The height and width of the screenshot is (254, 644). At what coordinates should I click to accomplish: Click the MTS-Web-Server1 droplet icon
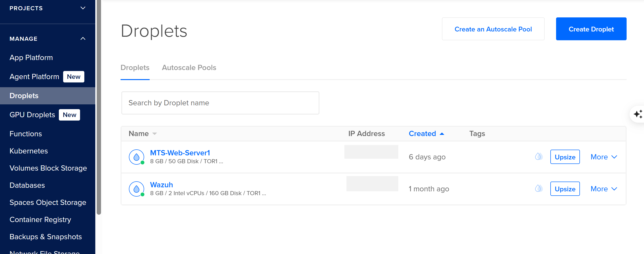tap(136, 157)
